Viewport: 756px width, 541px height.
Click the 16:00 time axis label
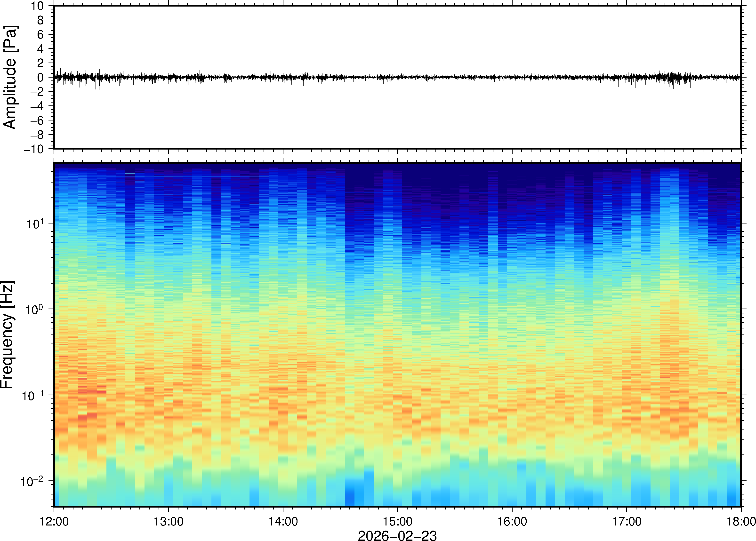tap(512, 521)
